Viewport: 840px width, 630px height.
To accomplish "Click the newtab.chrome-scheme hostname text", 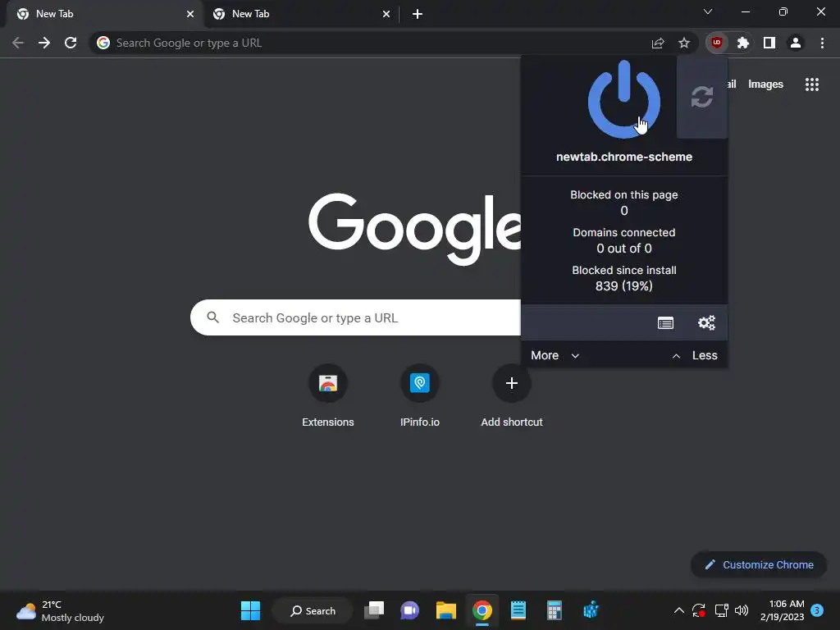I will (x=624, y=157).
